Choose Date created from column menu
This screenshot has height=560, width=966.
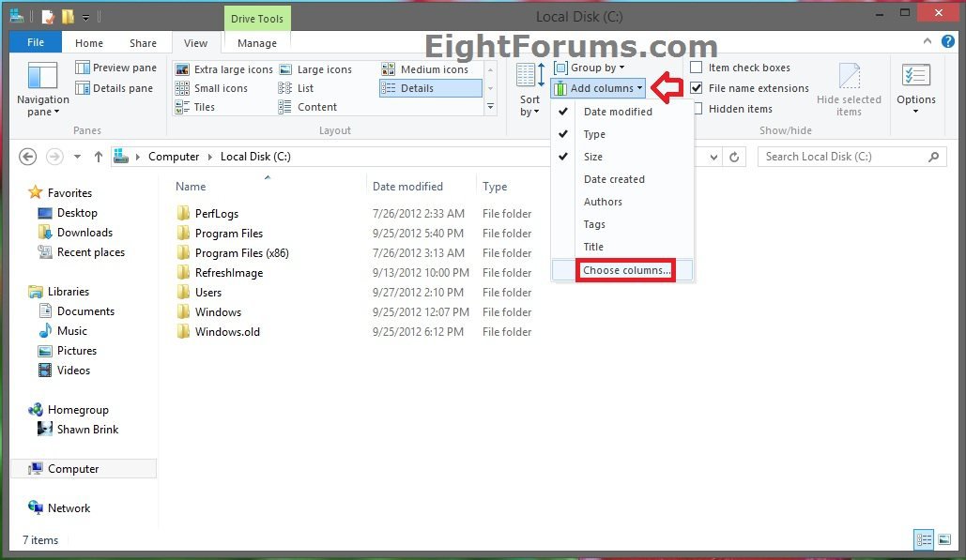(x=614, y=179)
